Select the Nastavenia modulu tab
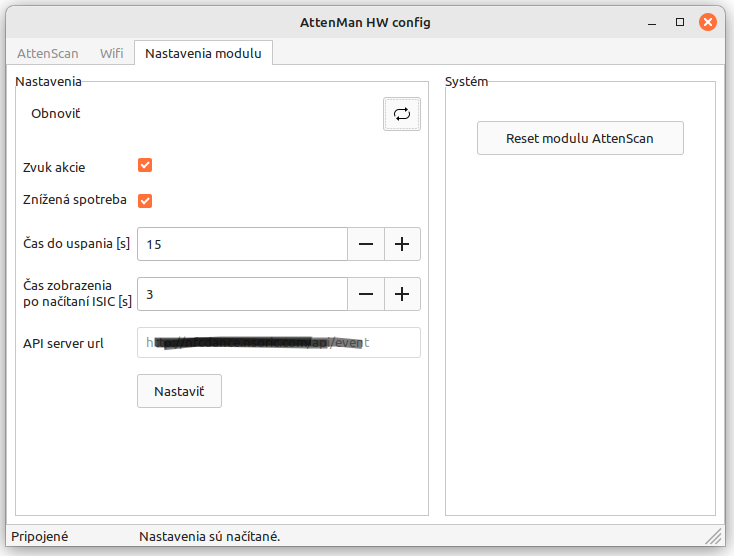The height and width of the screenshot is (556, 734). point(203,53)
